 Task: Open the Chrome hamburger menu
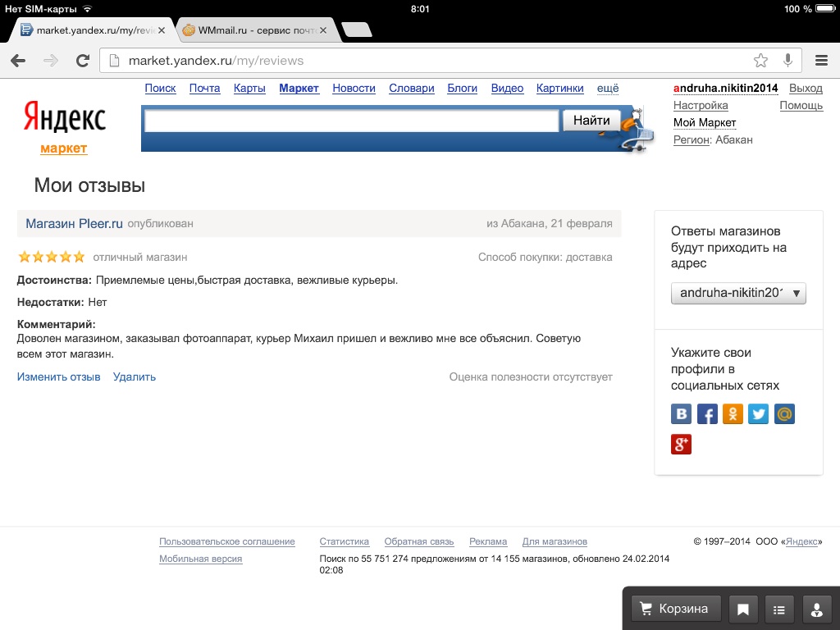[x=821, y=61]
